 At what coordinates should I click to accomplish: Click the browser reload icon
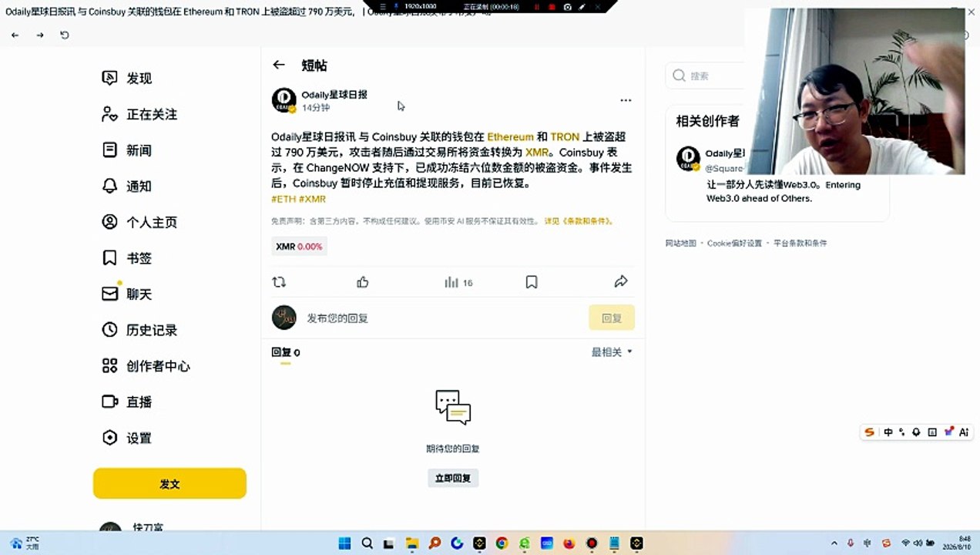pyautogui.click(x=65, y=35)
